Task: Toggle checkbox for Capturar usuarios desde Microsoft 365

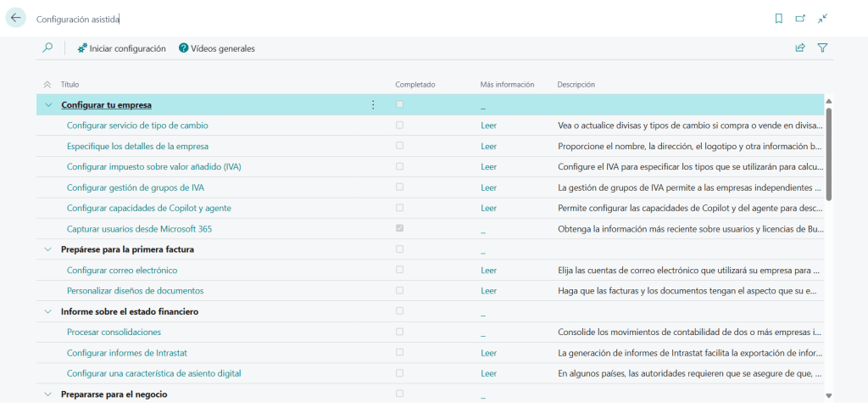Action: pos(399,228)
